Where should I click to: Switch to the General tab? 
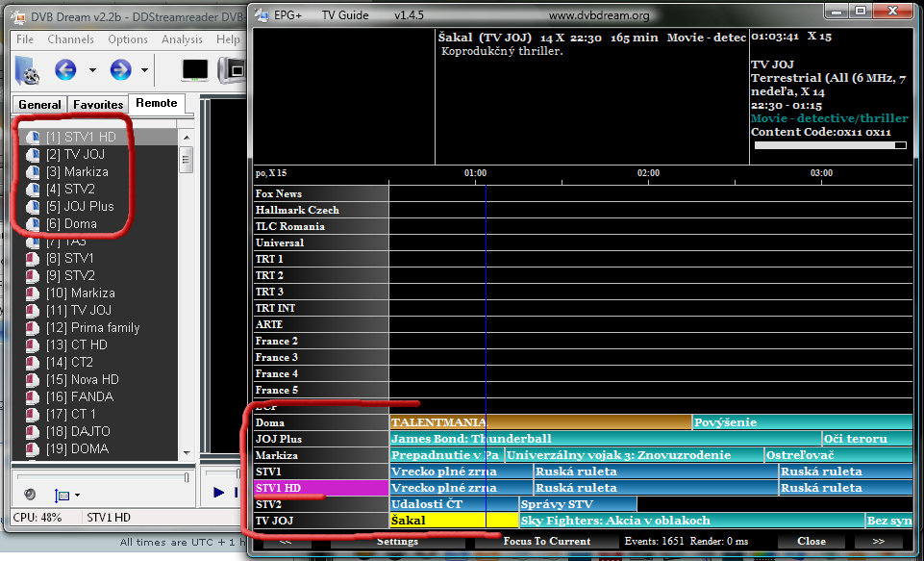(39, 105)
